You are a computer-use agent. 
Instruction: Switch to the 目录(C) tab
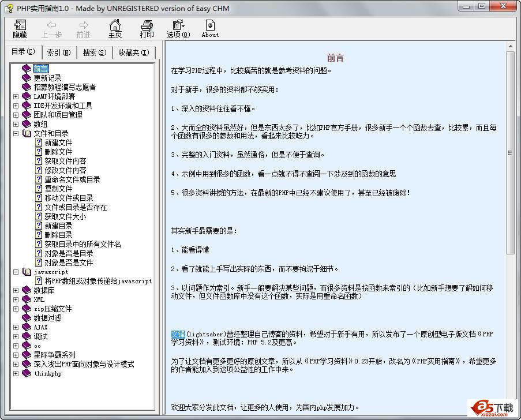click(x=23, y=52)
